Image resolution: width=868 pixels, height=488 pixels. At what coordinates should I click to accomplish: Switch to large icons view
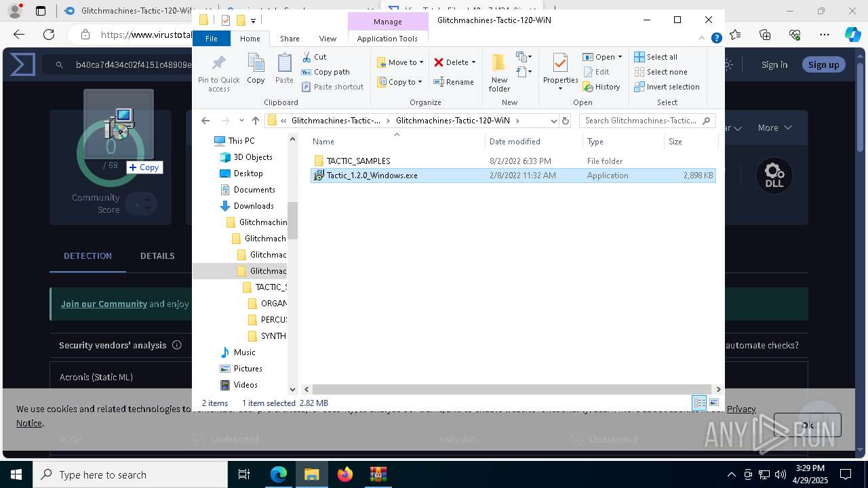point(714,403)
